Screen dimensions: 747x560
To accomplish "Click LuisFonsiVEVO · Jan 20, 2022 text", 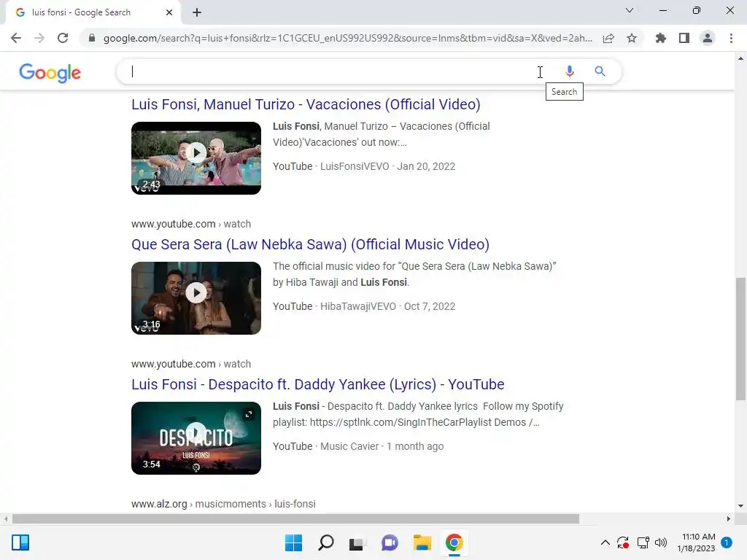I will coord(388,166).
